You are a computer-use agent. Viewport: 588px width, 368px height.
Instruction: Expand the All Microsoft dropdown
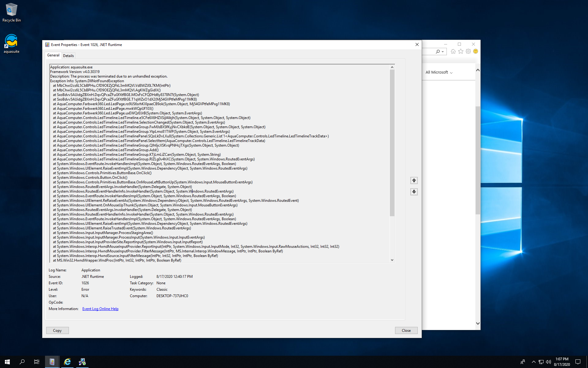point(439,72)
